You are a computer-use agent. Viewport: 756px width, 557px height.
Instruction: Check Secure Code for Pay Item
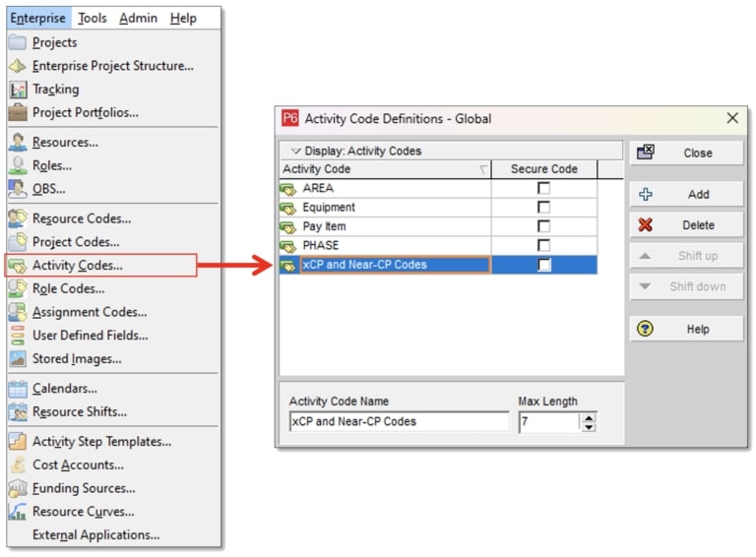[x=543, y=226]
